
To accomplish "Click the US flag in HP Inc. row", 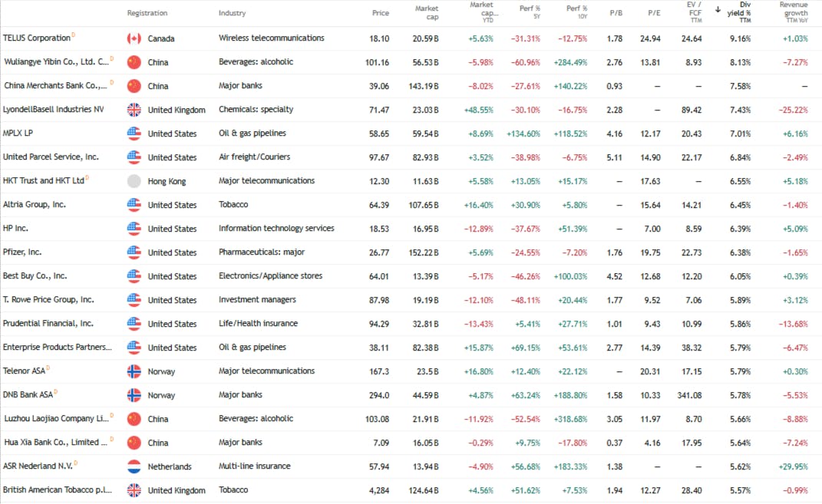I will click(134, 229).
